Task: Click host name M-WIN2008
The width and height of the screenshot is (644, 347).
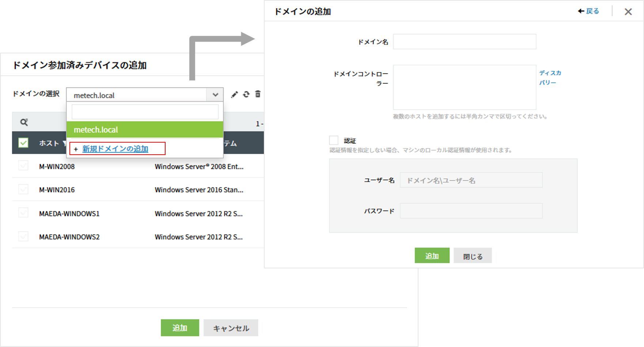Action: pyautogui.click(x=57, y=167)
